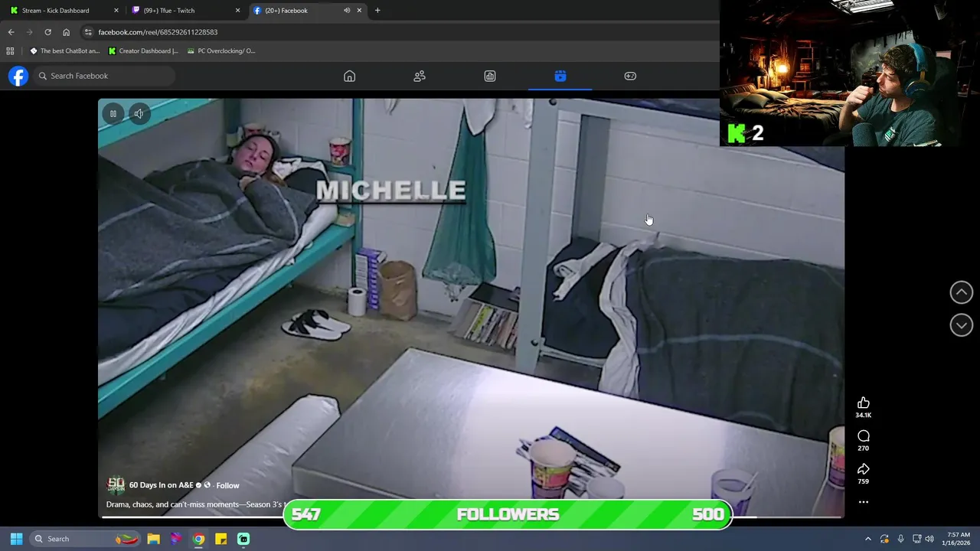Click the Chrome taskbar icon
This screenshot has width=980, height=551.
[x=198, y=539]
